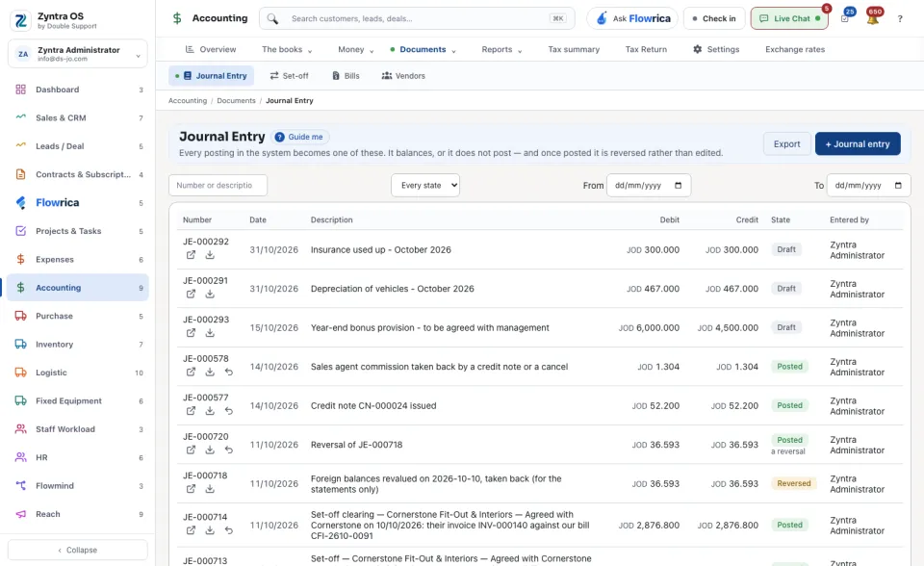Click the From date input
This screenshot has width=924, height=566.
[649, 185]
